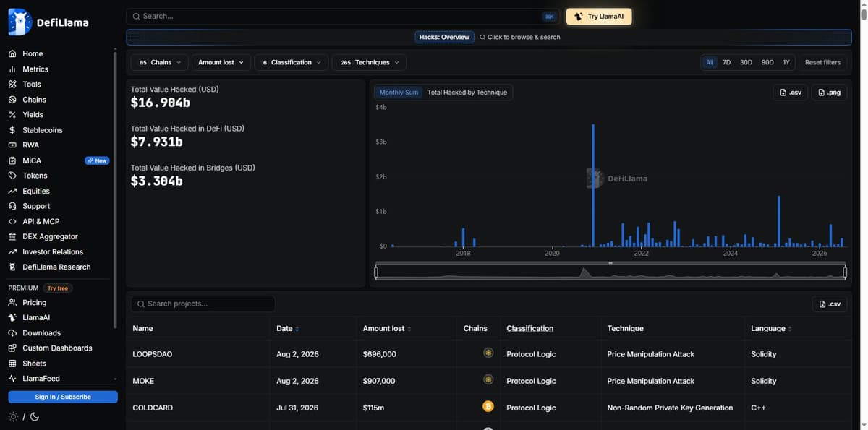This screenshot has width=868, height=430.
Task: Click the New badge next to MiCA
Action: 97,160
